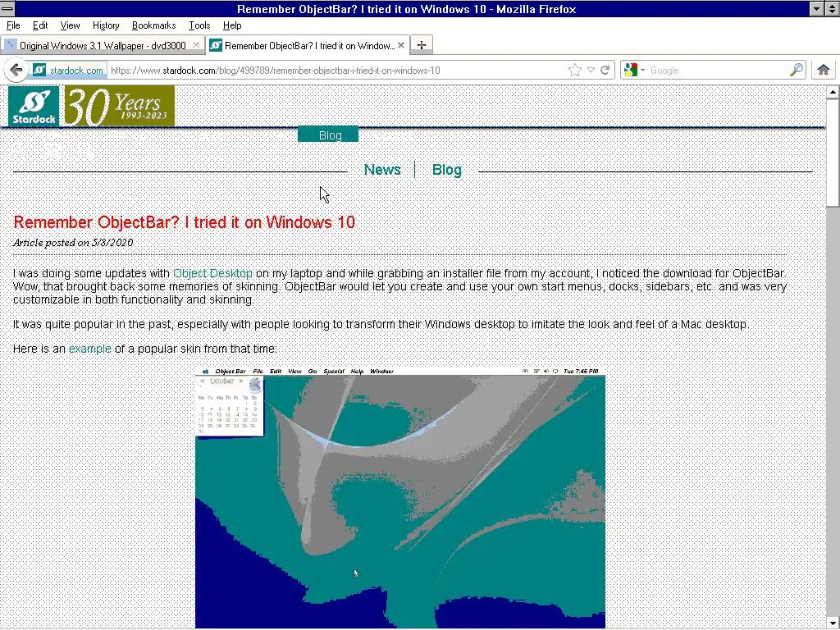Viewport: 840px width, 630px height.
Task: Click the 30 Years anniversary banner
Action: coord(119,106)
